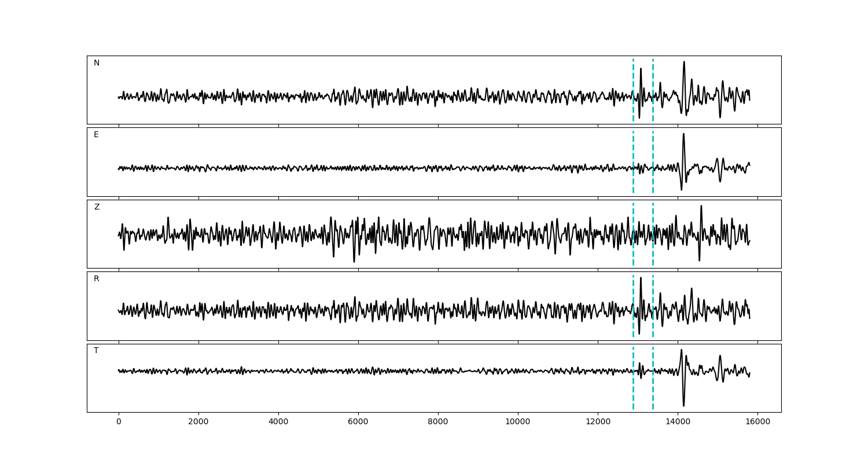Click the N channel label
Viewport: 868px width, 463px height.
(97, 63)
